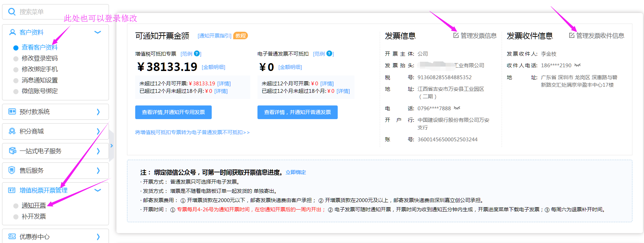Click 查看详情,并通知开专用发票 button
644x243 pixels.
pos(173,112)
